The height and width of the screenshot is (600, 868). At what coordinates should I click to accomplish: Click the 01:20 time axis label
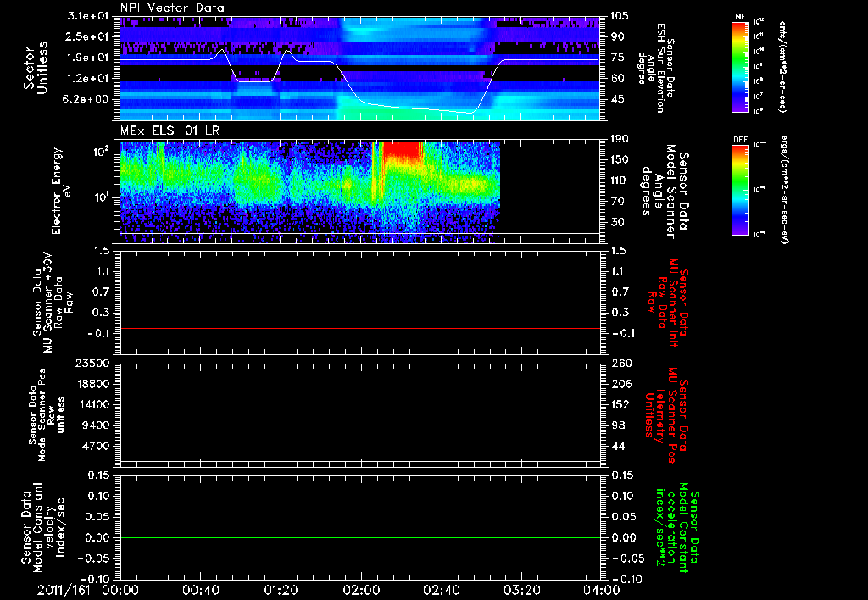pyautogui.click(x=281, y=590)
